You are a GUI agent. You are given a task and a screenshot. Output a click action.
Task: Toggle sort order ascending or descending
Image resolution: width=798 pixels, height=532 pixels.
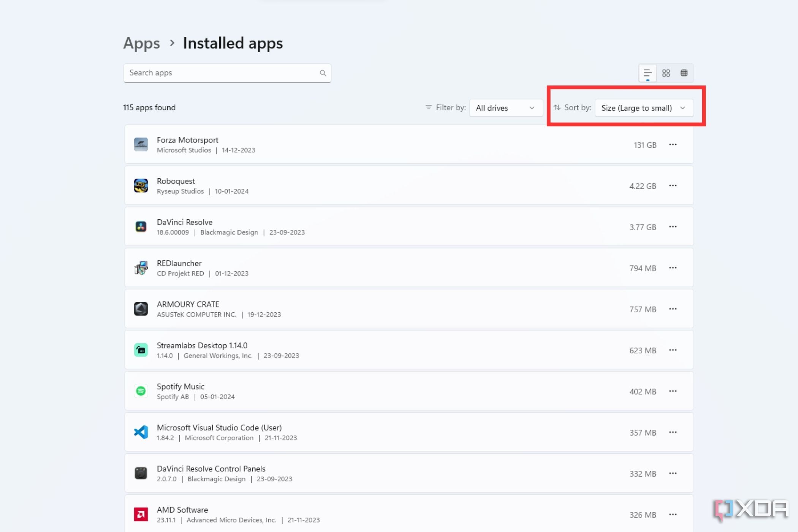[x=557, y=108]
